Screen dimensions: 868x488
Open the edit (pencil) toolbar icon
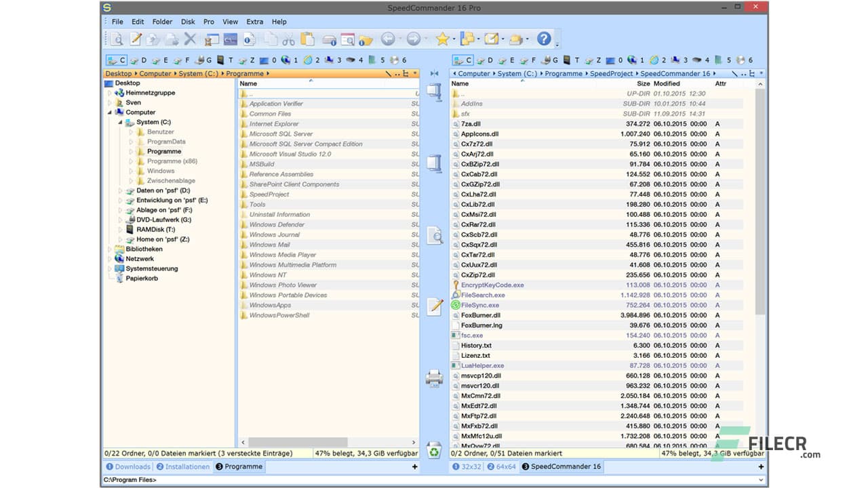[x=136, y=39]
